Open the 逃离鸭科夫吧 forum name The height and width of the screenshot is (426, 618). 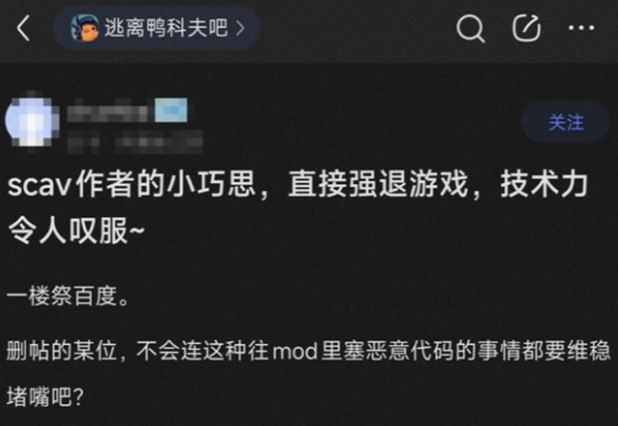166,28
